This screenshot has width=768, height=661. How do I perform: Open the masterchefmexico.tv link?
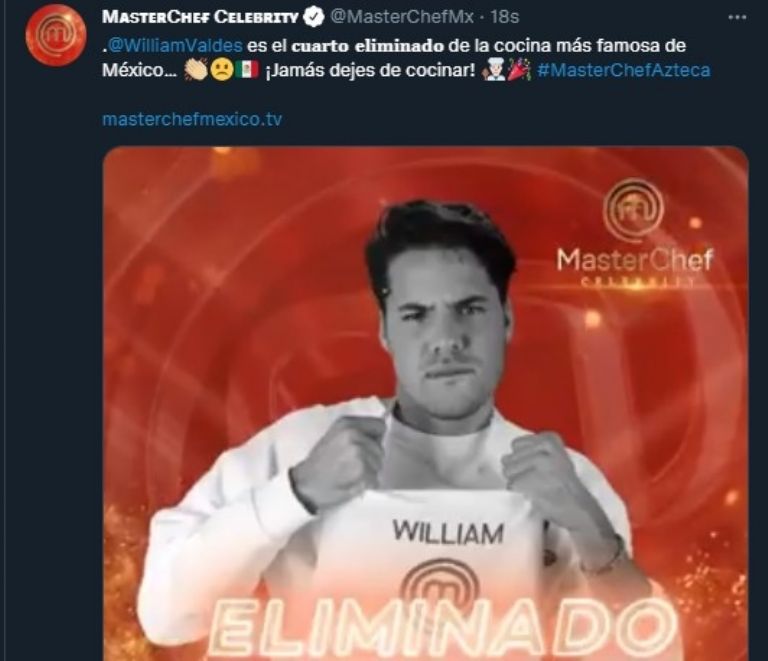(192, 119)
